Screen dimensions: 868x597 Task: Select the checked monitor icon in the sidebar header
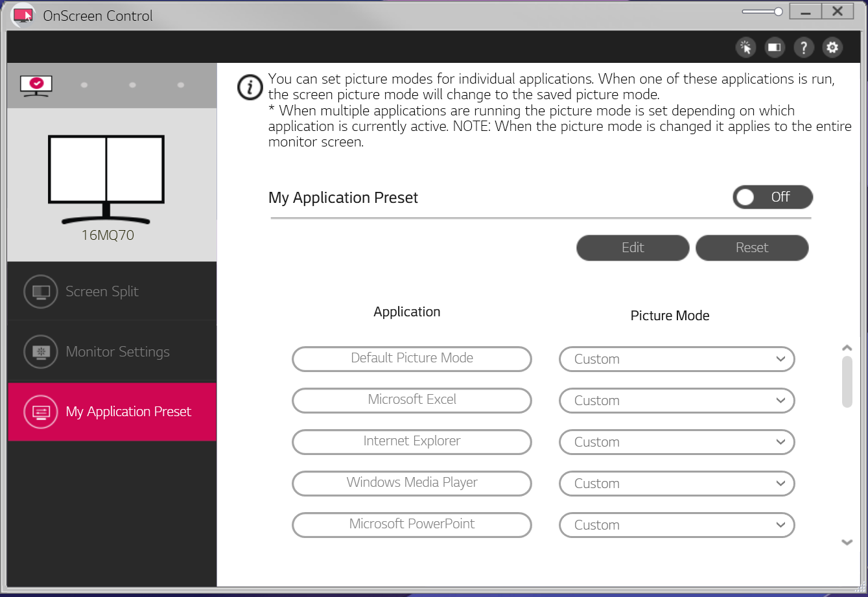[x=36, y=85]
